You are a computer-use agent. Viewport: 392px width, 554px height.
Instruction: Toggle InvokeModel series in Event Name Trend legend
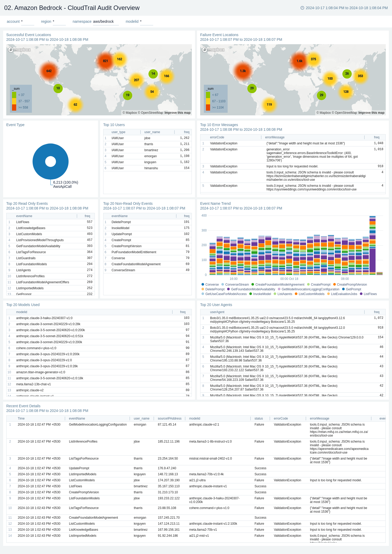[x=262, y=294]
